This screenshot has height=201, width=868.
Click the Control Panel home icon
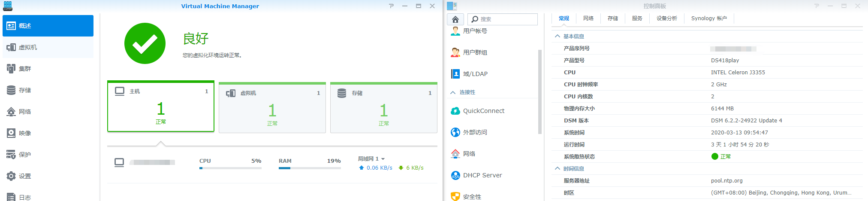point(455,19)
